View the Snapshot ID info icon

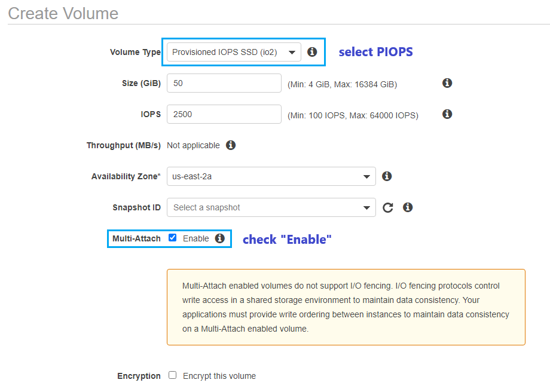408,207
